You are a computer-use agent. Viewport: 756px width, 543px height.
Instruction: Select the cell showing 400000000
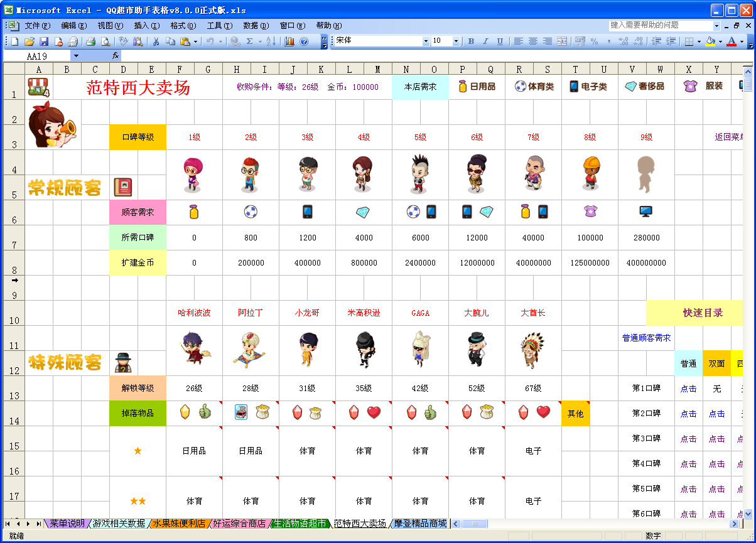pos(646,263)
